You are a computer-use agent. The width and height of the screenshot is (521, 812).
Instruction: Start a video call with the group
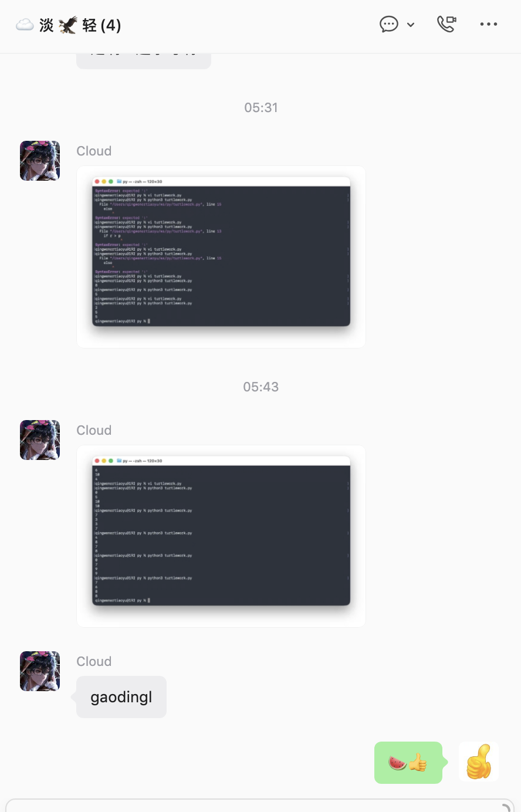tap(446, 24)
